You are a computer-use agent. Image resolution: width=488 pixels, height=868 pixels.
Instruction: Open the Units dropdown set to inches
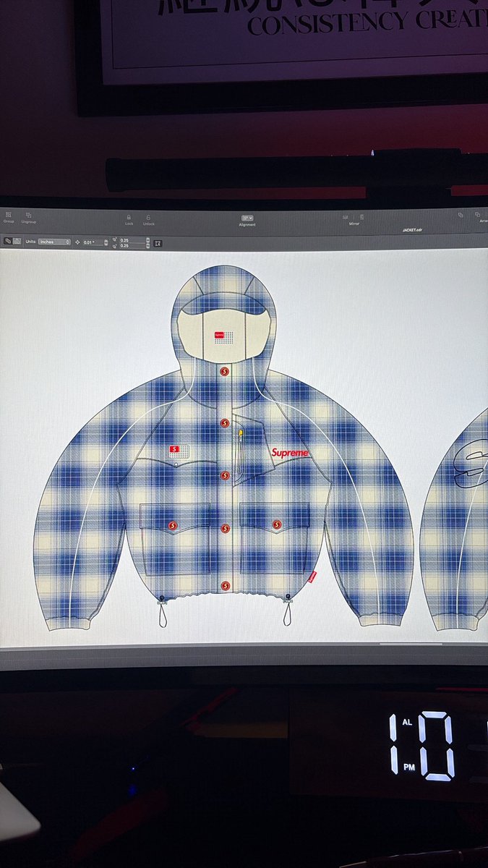pyautogui.click(x=54, y=241)
